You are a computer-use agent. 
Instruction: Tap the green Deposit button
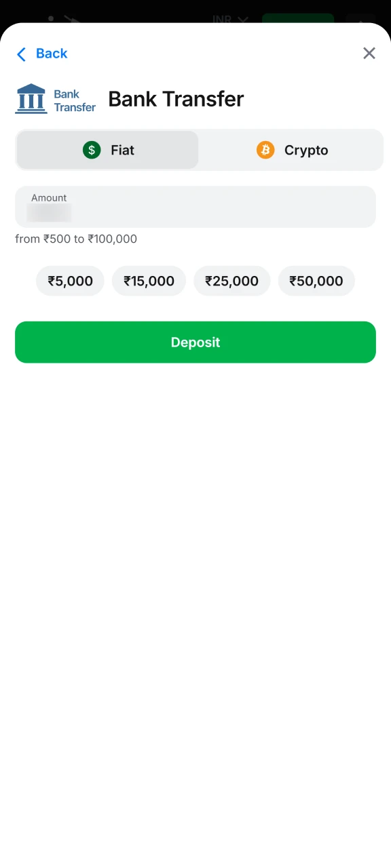point(195,342)
